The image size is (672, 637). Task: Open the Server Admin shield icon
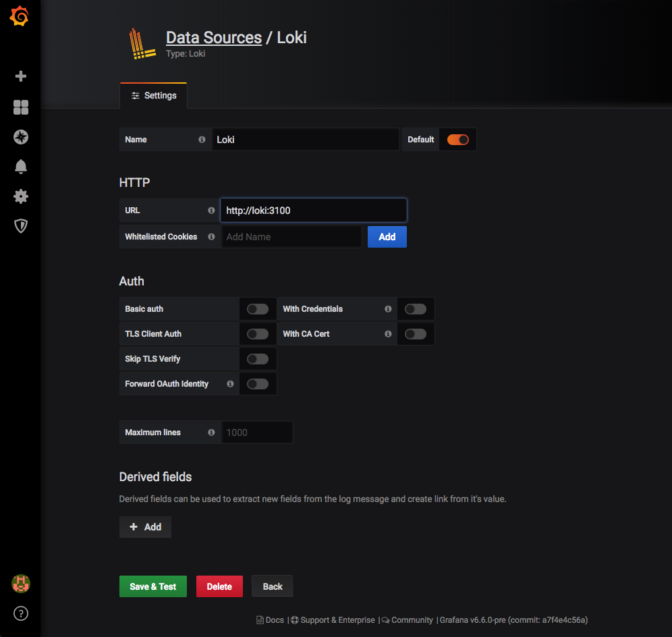20,226
